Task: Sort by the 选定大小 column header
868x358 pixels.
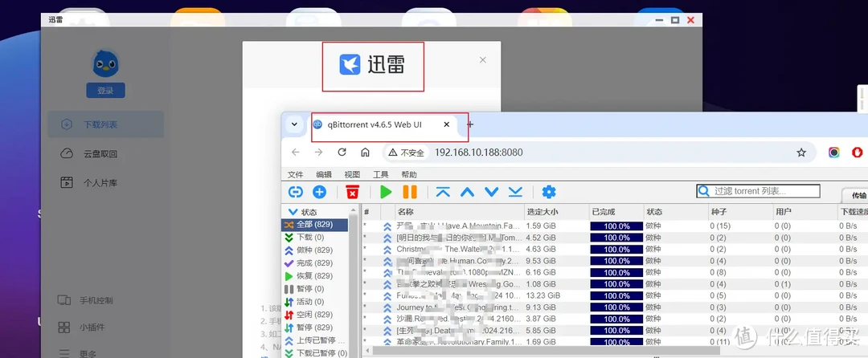Action: tap(556, 212)
